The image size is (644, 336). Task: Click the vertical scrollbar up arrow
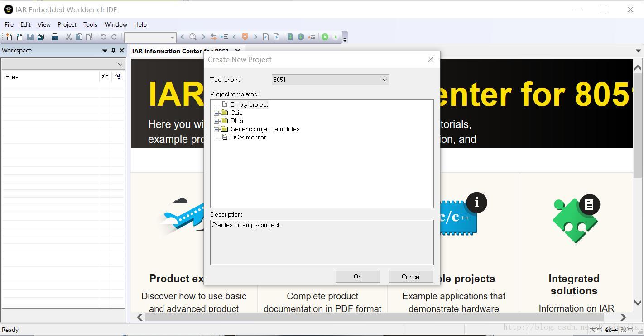638,68
